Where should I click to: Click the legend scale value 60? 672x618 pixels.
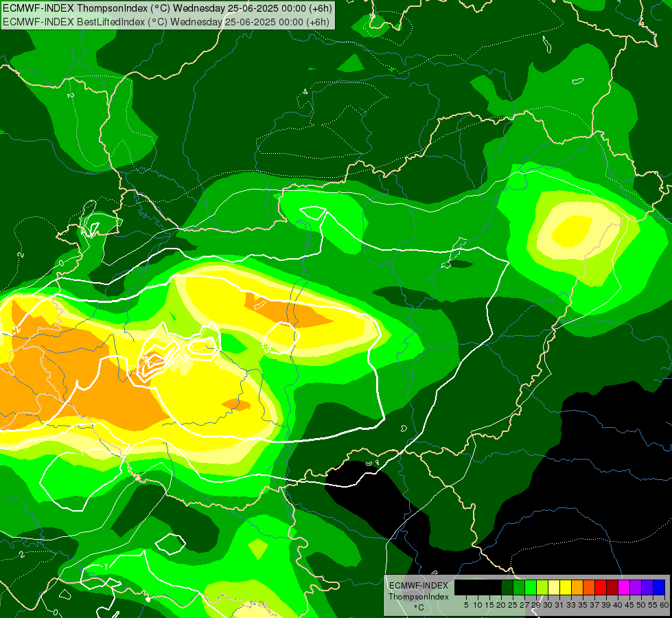(x=664, y=605)
